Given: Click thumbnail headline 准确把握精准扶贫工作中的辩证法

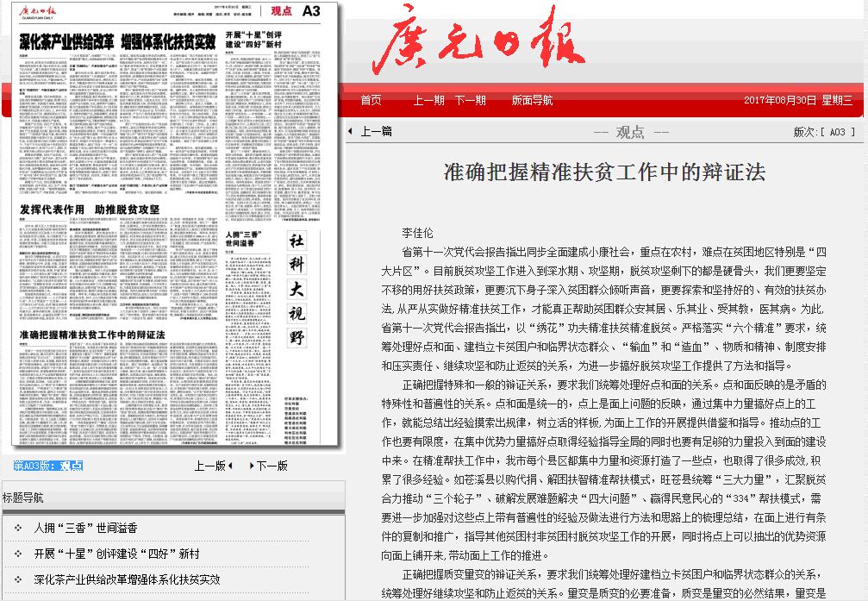Looking at the screenshot, I should pos(92,335).
